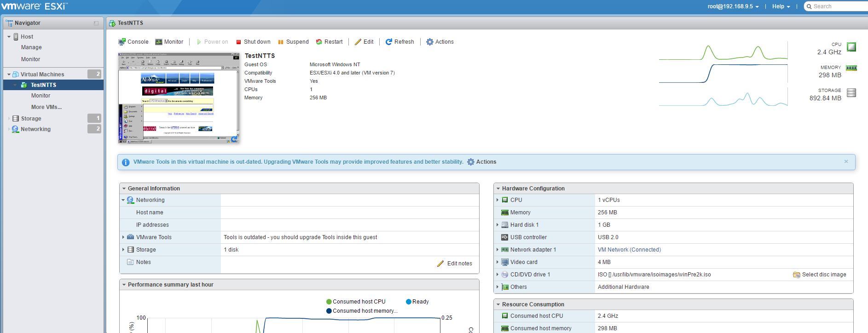Open the root@192.168.9.5 user menu
The height and width of the screenshot is (333, 868).
[x=733, y=6]
